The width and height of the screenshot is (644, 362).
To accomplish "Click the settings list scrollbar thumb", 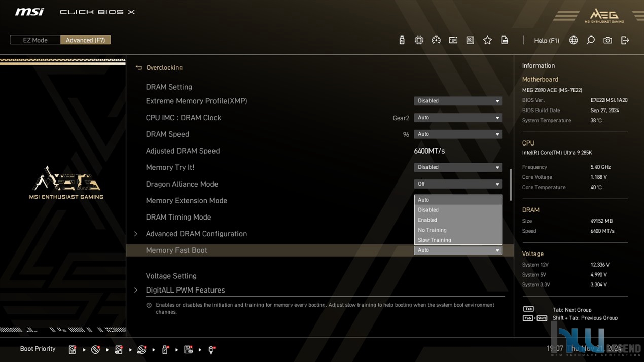I will 510,185.
